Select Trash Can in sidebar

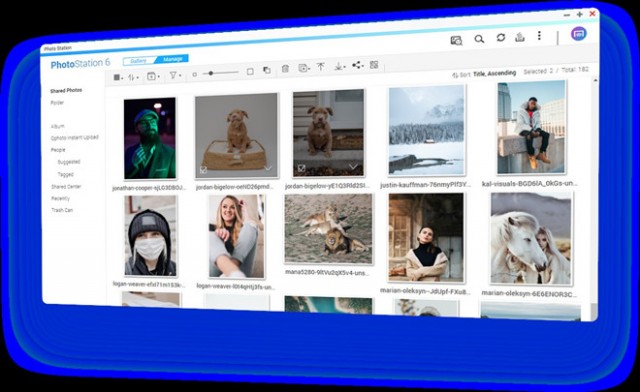coord(62,210)
